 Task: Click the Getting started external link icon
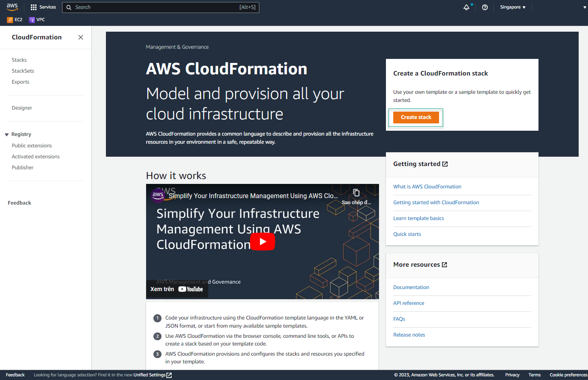445,164
